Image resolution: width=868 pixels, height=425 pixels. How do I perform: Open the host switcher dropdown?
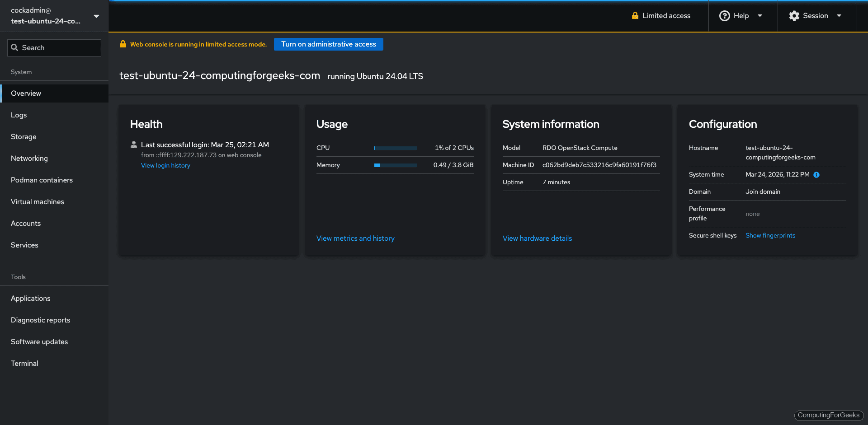(96, 16)
